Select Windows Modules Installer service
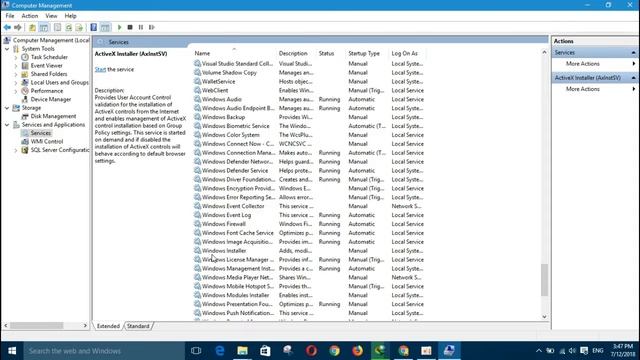 (309, 295)
